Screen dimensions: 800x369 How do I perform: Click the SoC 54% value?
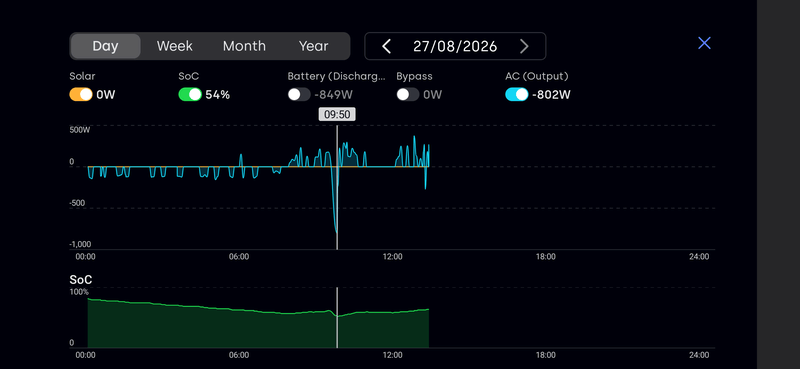(217, 95)
